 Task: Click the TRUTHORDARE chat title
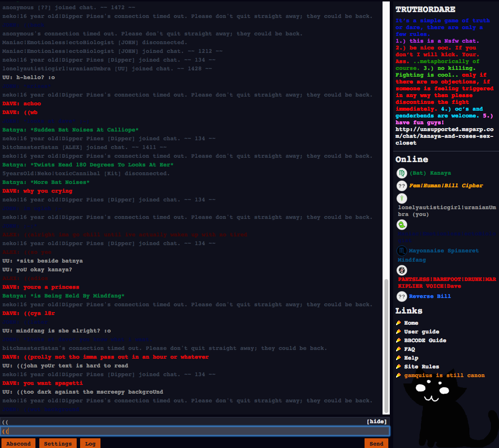tap(425, 10)
